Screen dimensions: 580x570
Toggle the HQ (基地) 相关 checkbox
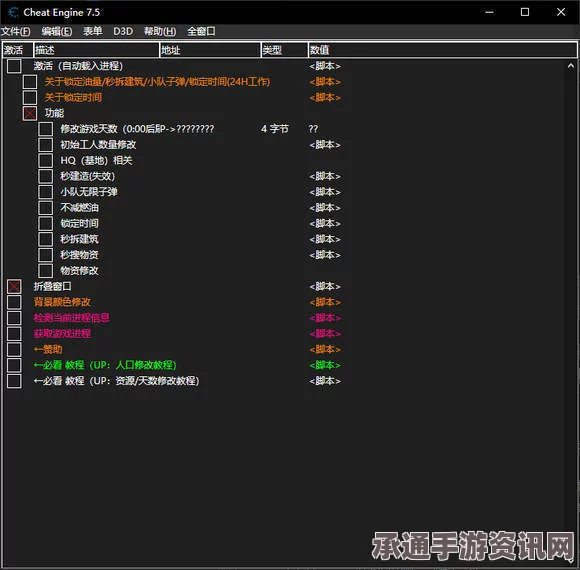click(x=45, y=161)
